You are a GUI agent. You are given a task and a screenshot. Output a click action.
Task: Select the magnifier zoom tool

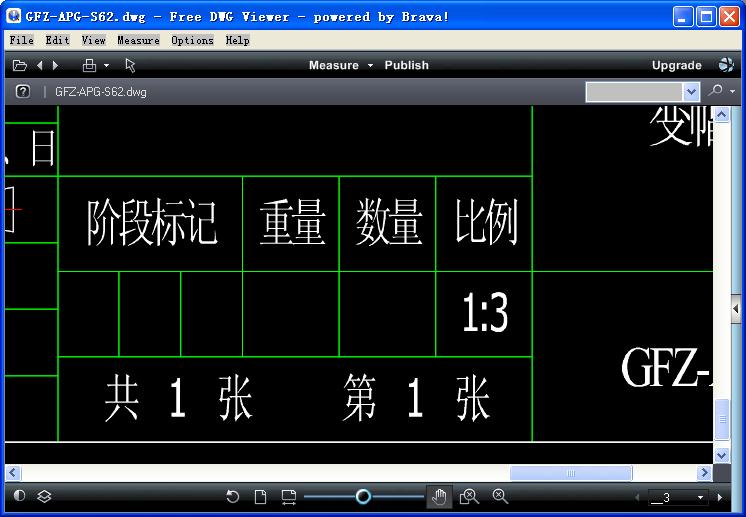500,496
